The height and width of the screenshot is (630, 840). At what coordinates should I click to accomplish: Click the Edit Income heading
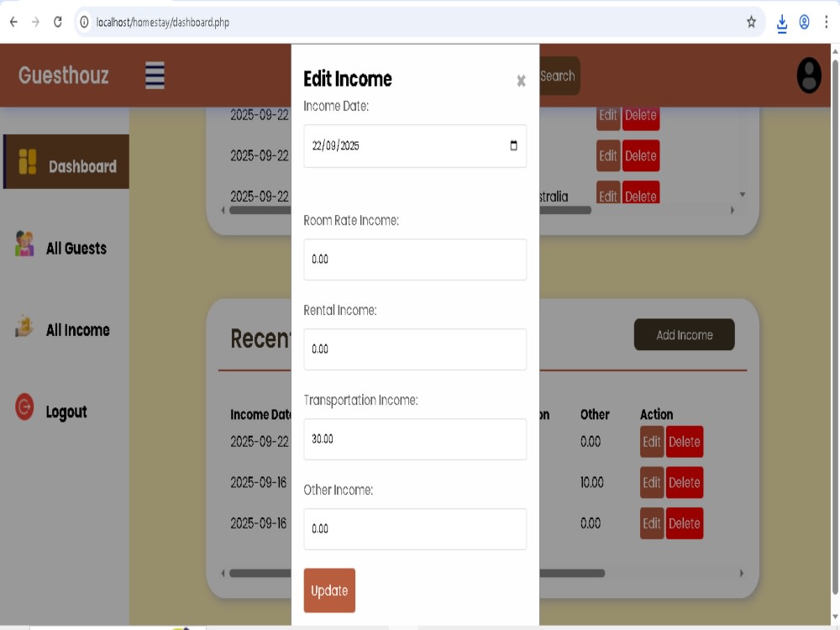point(348,79)
